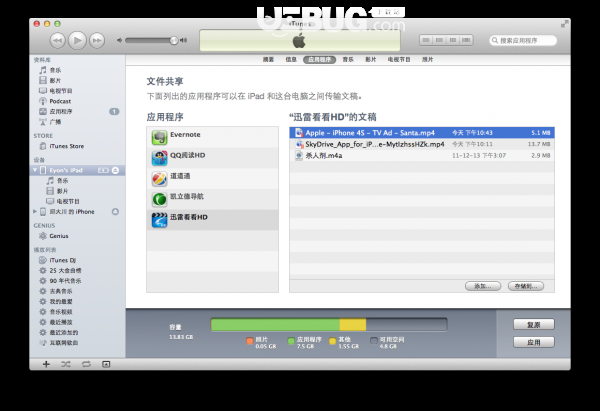Switch to the 音乐 tab
This screenshot has width=600, height=411.
coord(348,60)
